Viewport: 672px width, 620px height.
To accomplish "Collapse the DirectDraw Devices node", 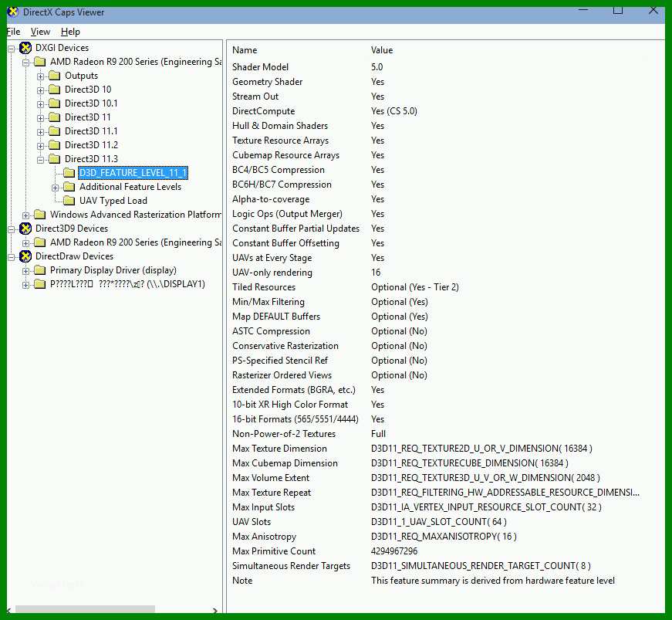I will (11, 257).
